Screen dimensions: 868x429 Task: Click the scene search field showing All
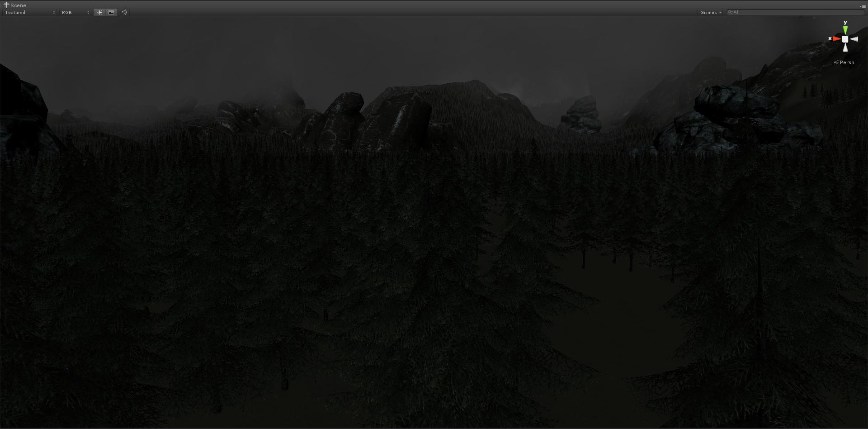(796, 12)
